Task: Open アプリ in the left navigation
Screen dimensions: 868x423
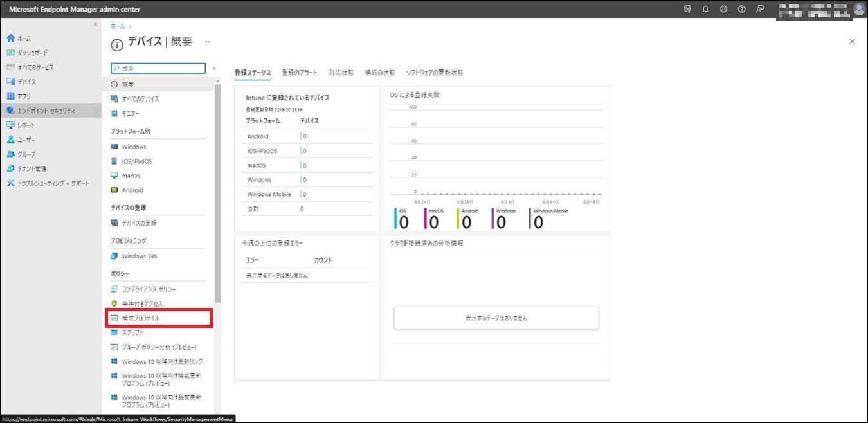Action: pos(50,96)
